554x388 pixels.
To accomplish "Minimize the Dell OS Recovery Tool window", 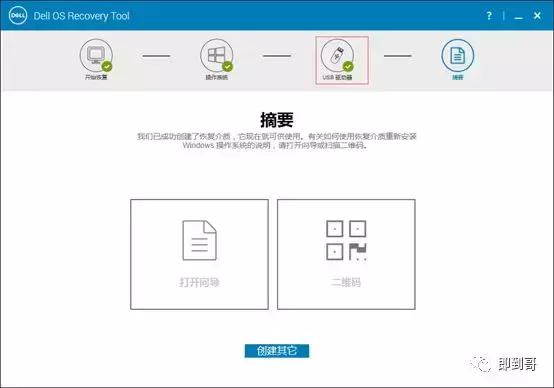I will coord(518,16).
